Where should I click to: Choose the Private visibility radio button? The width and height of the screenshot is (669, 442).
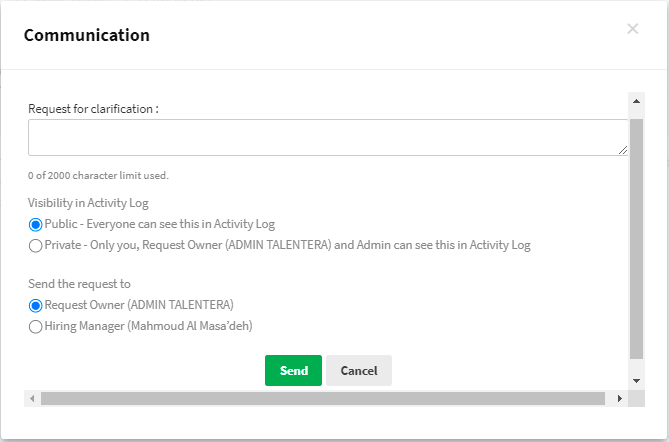36,245
